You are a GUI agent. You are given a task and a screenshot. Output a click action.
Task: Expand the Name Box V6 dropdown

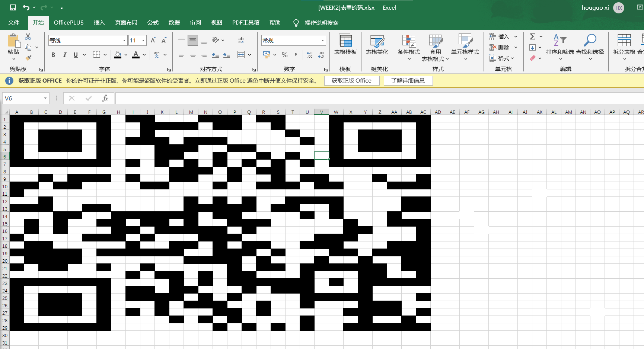[x=45, y=98]
